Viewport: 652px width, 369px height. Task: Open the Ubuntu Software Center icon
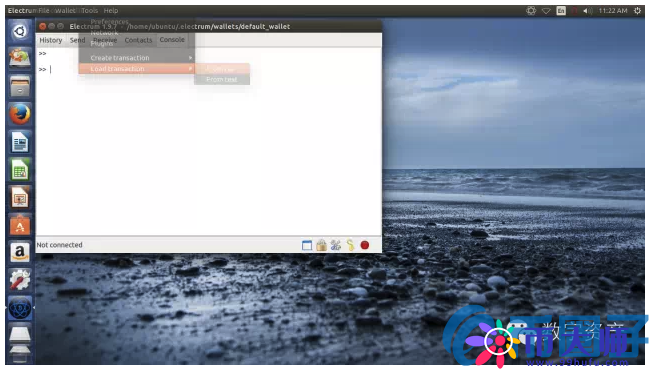click(20, 225)
